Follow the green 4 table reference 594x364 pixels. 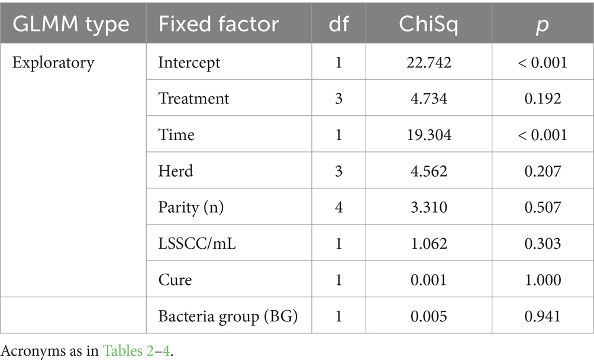point(166,351)
